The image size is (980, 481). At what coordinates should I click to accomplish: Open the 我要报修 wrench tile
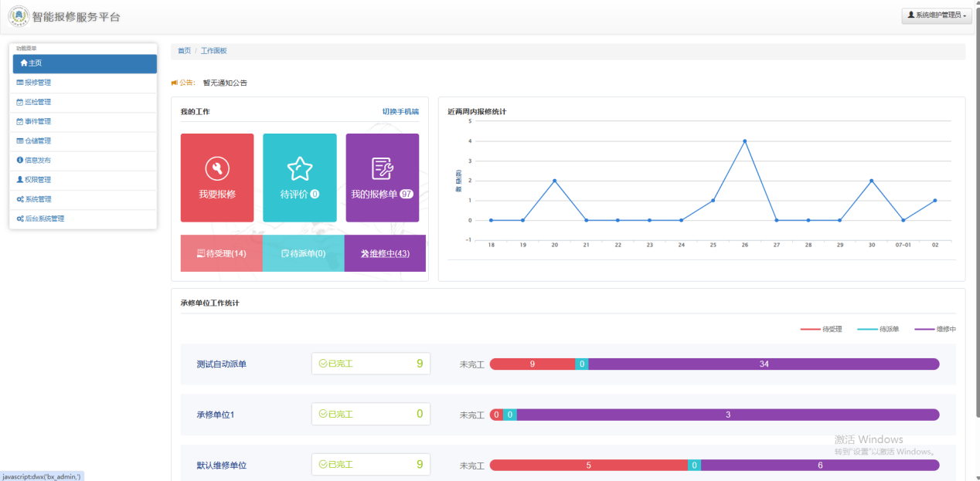[217, 178]
